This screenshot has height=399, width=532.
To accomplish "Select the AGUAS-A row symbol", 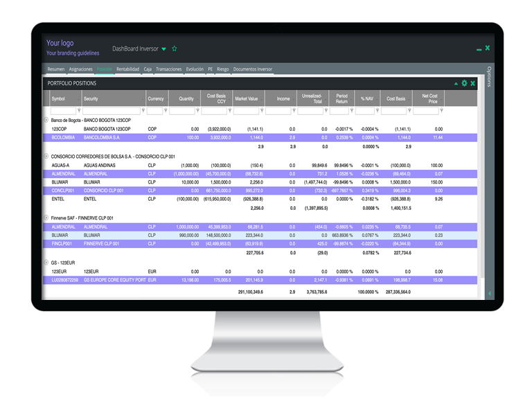I will click(60, 166).
